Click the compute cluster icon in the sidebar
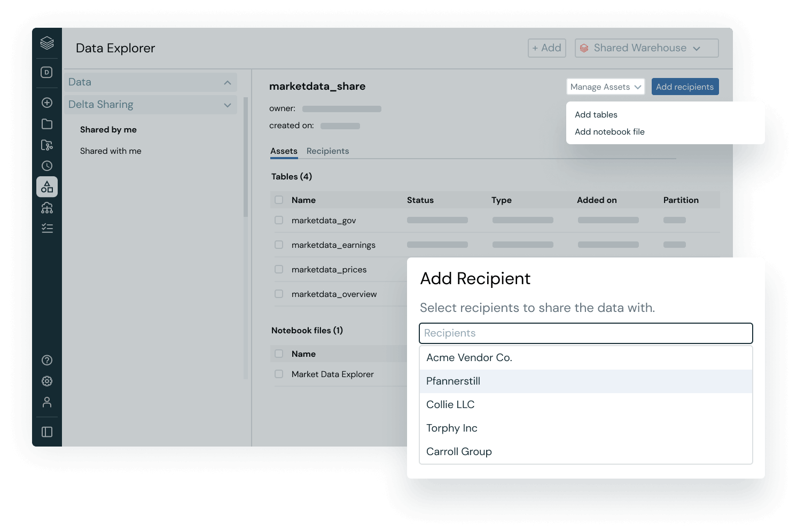The width and height of the screenshot is (797, 532). (x=46, y=207)
